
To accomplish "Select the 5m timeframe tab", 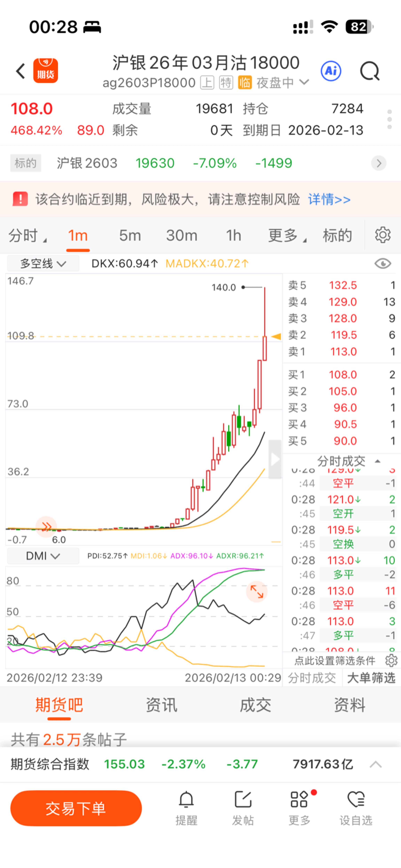I will 130,235.
